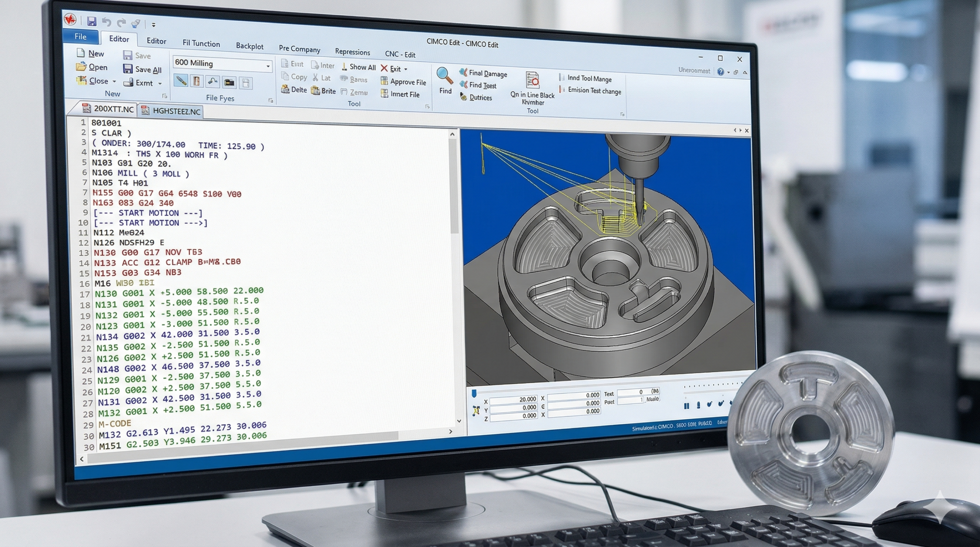The width and height of the screenshot is (980, 547).
Task: Open the quick access toolbar customize arrow
Action: coord(154,25)
